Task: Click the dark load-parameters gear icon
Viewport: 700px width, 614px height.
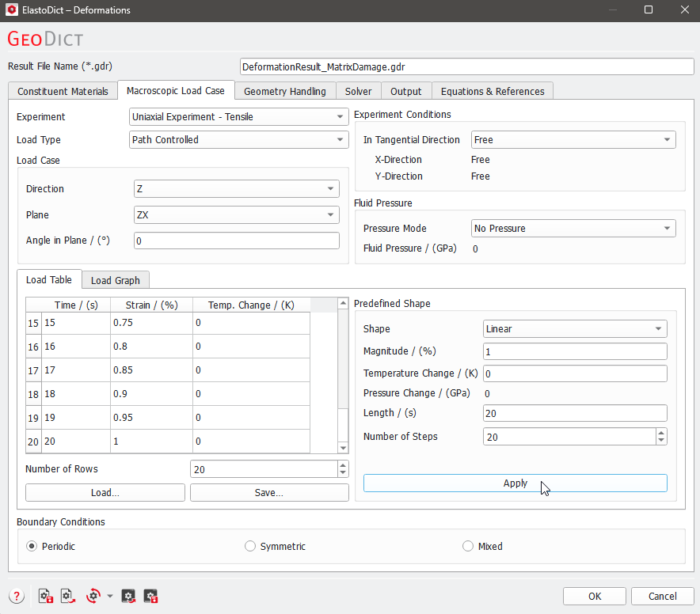Action: pyautogui.click(x=128, y=597)
